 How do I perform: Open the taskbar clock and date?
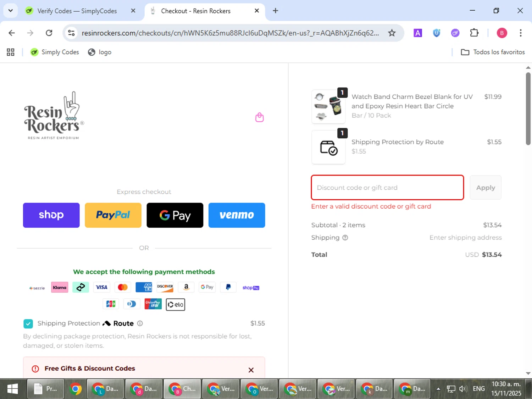[x=506, y=389]
